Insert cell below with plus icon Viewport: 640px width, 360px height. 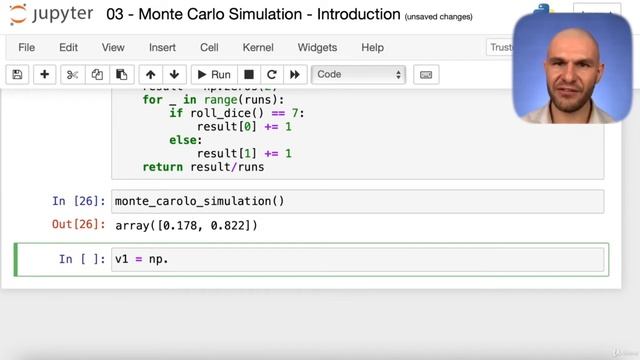click(x=44, y=75)
